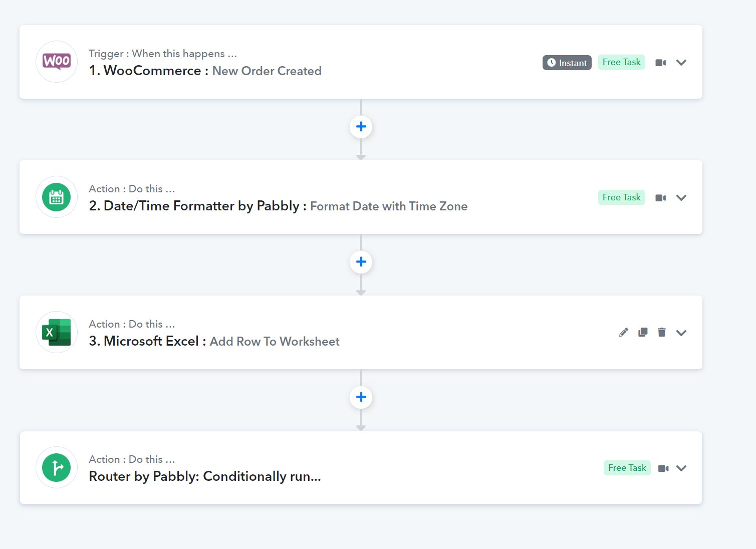Image resolution: width=756 pixels, height=549 pixels.
Task: Click Free Task badge on Date/Time Formatter step
Action: [x=622, y=197]
